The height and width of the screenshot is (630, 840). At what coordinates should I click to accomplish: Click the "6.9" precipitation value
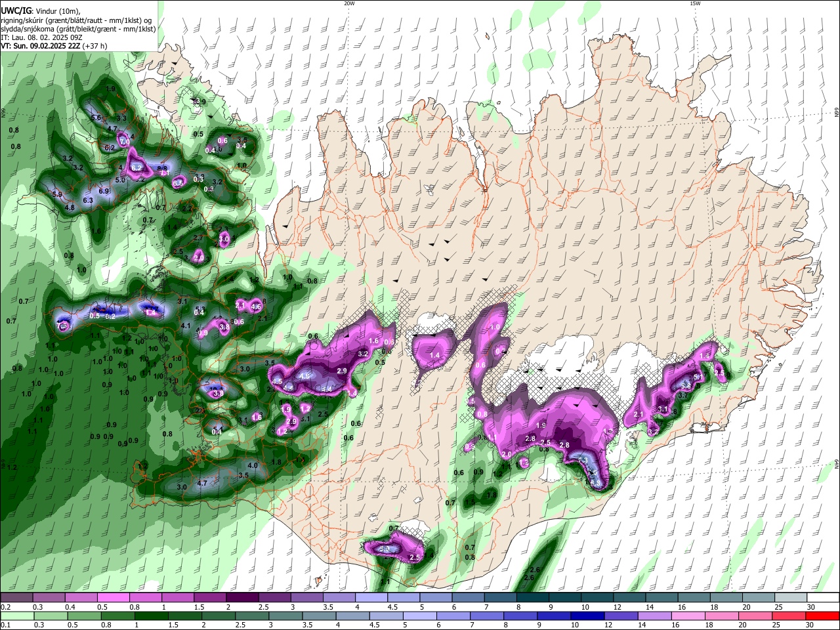coord(104,191)
